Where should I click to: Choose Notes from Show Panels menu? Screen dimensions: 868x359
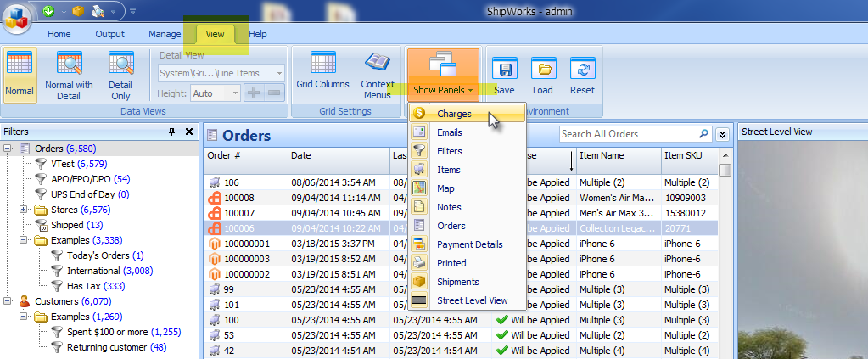[x=467, y=206]
